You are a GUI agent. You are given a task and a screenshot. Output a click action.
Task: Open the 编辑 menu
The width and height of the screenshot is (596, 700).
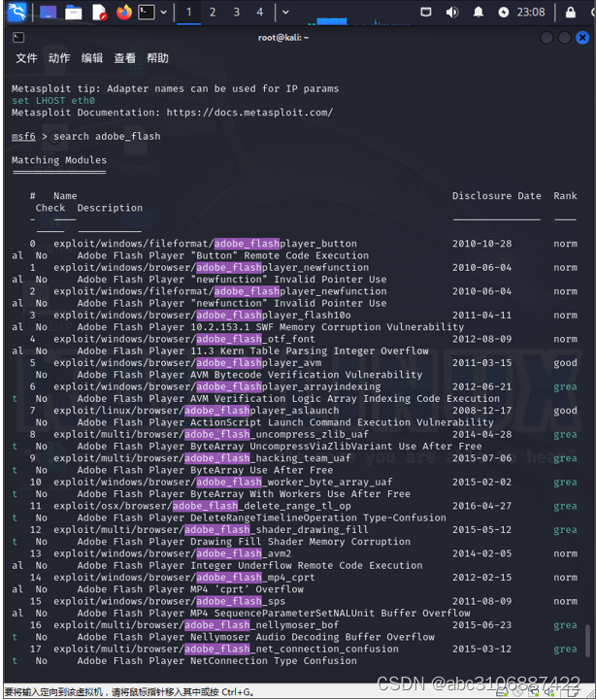[x=92, y=58]
